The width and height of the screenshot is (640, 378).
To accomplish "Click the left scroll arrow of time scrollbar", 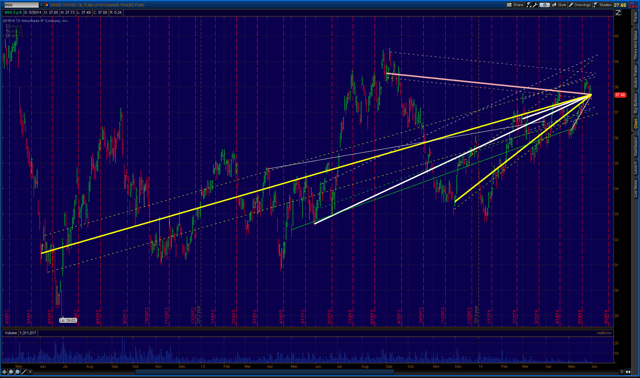I will tap(30, 372).
